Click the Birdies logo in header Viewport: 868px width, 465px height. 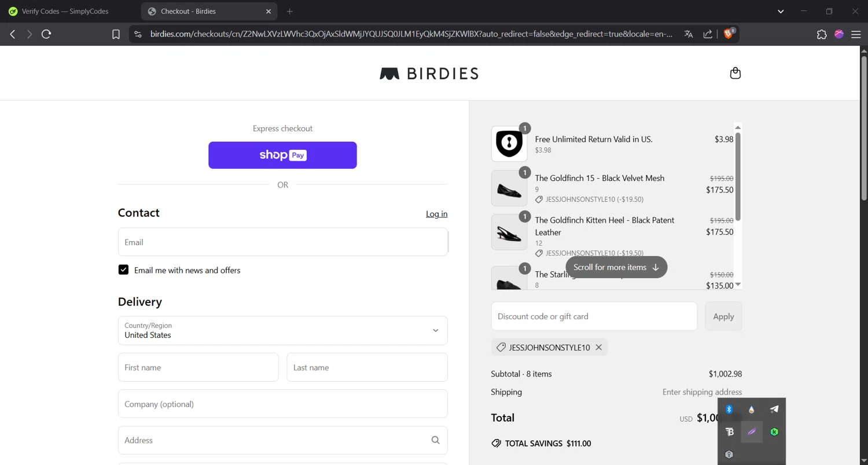[x=429, y=73]
